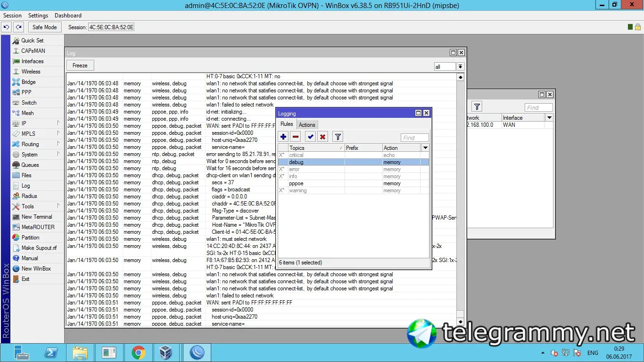Image resolution: width=644 pixels, height=362 pixels.
Task: Open Windows PowerShell from the taskbar
Action: tap(51, 353)
